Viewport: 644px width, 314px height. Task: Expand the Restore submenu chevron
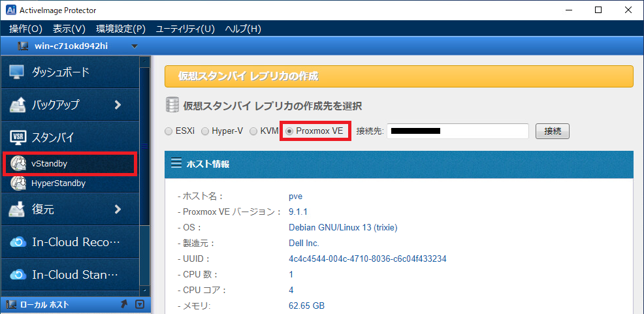(x=118, y=210)
